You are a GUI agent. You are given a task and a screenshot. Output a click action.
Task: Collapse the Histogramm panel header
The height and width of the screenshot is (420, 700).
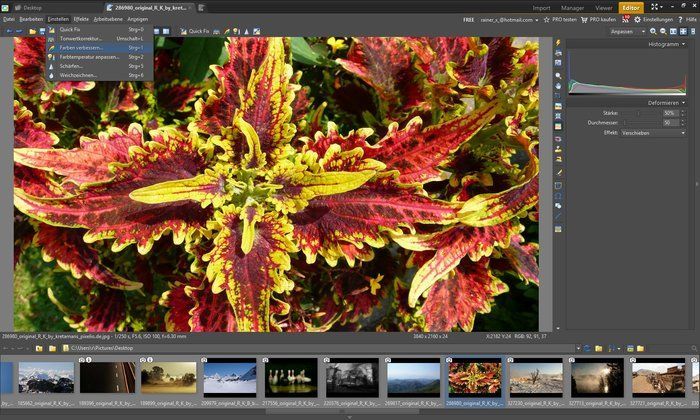tap(626, 44)
